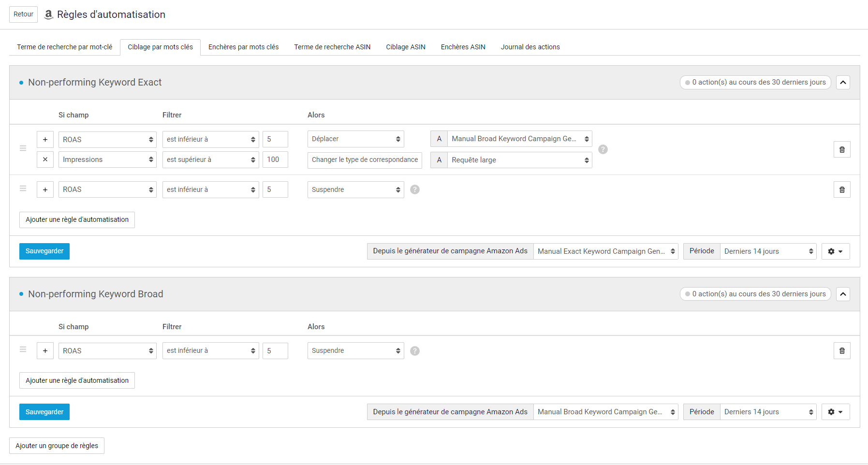Screen dimensions: 868x465
Task: Open gear settings menu in Keyword Exact group
Action: (x=836, y=251)
